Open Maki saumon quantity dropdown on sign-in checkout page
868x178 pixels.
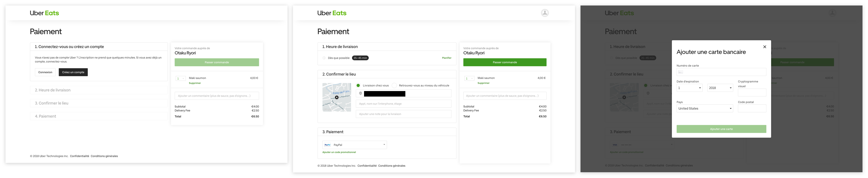pos(181,78)
